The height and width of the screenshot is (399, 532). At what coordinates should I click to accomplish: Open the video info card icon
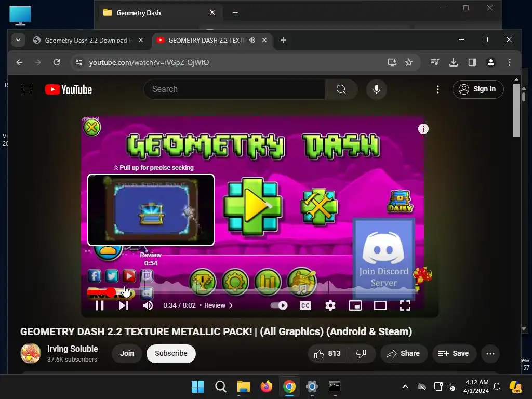423,129
